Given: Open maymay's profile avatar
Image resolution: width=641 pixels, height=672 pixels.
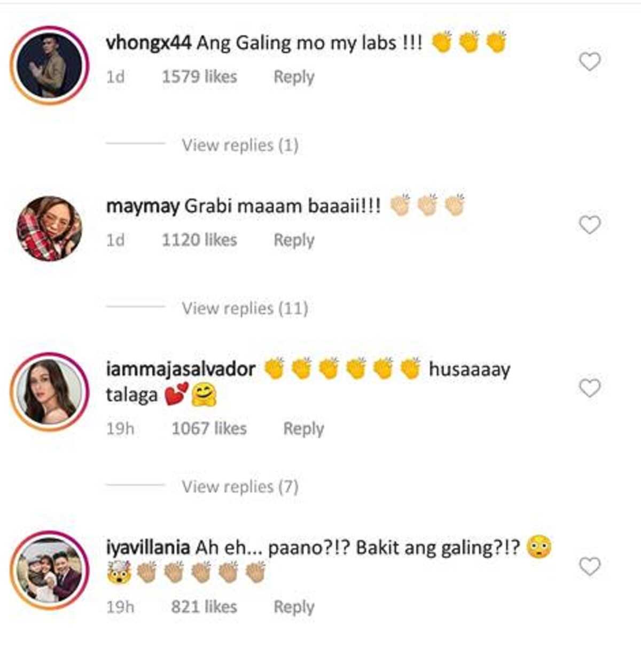Looking at the screenshot, I should [50, 228].
